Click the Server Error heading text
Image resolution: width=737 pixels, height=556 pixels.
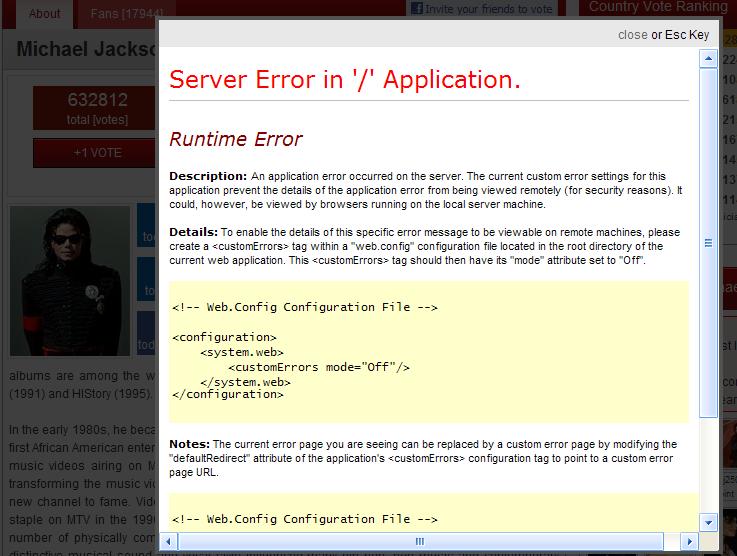pyautogui.click(x=345, y=80)
